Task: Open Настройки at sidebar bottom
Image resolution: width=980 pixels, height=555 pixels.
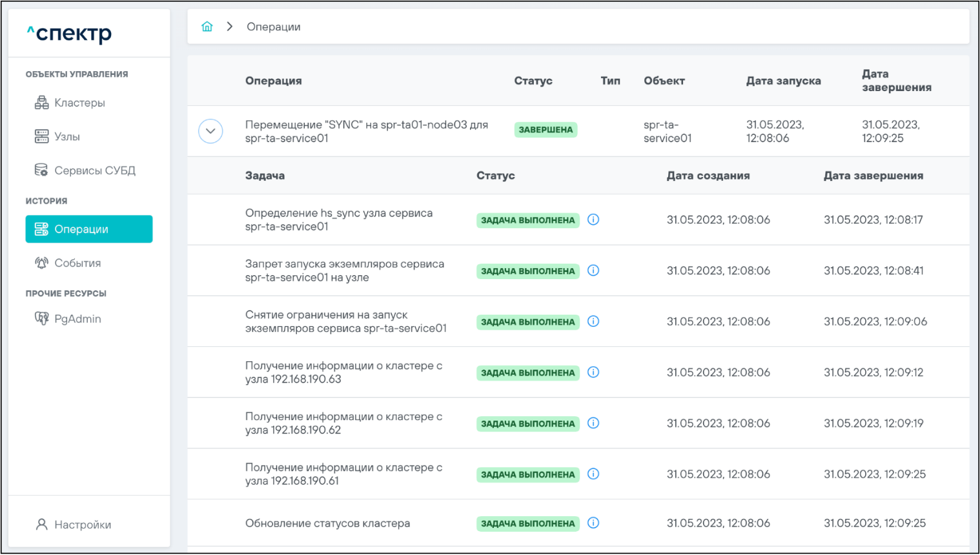Action: [x=82, y=525]
